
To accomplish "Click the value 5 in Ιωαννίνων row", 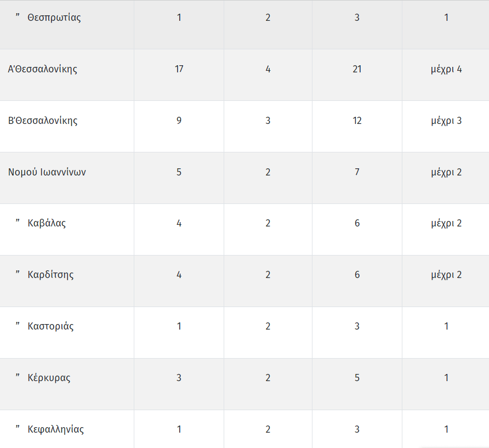I will coord(179,172).
